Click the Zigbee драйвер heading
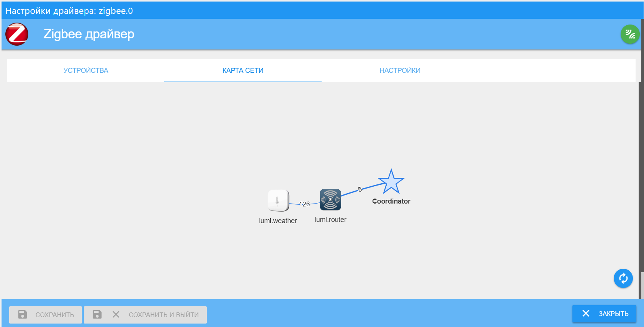The height and width of the screenshot is (327, 644). [89, 34]
